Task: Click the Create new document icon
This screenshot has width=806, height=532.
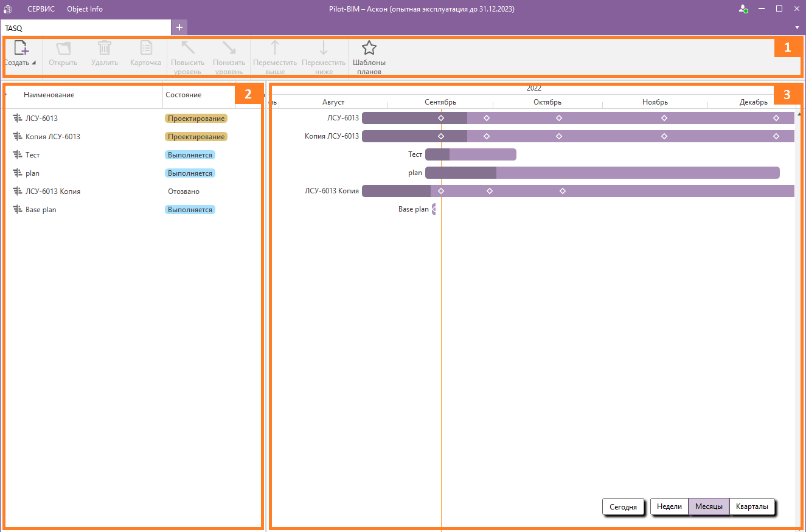Action: pyautogui.click(x=21, y=49)
